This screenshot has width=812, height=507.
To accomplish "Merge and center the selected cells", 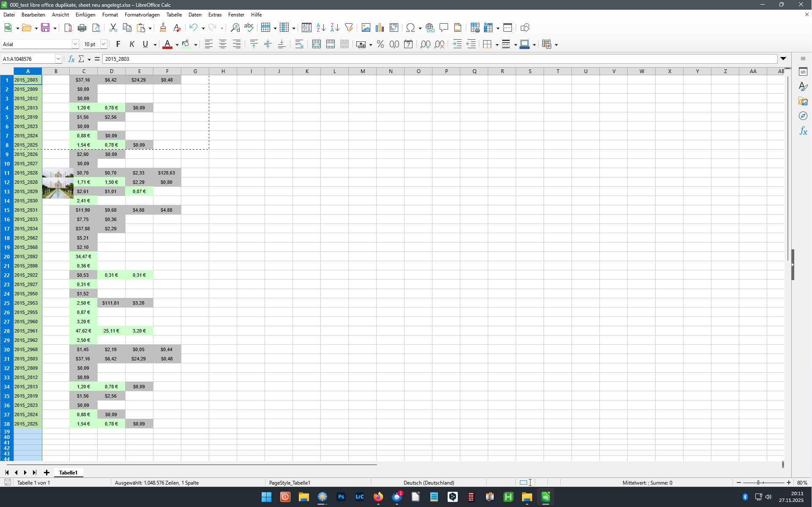I will click(x=316, y=44).
